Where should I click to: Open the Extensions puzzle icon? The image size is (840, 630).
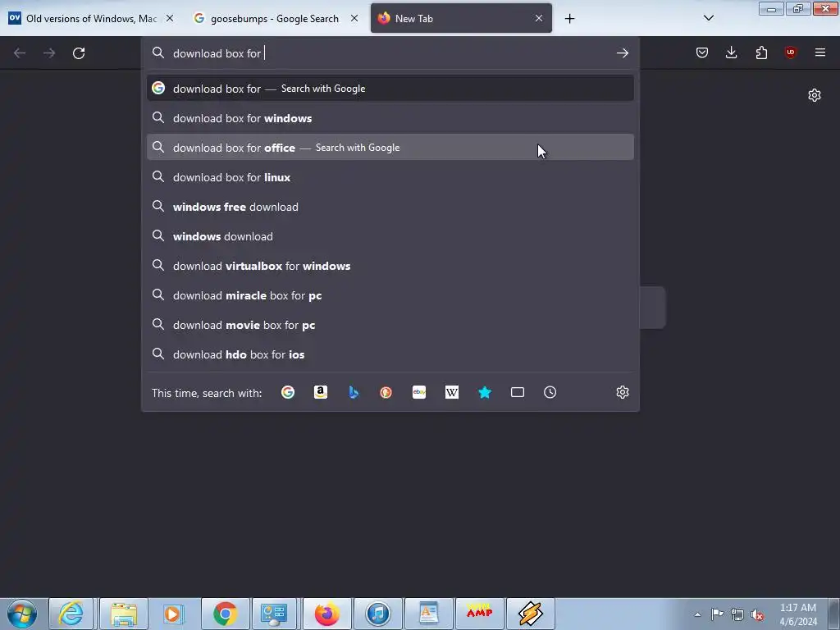761,52
